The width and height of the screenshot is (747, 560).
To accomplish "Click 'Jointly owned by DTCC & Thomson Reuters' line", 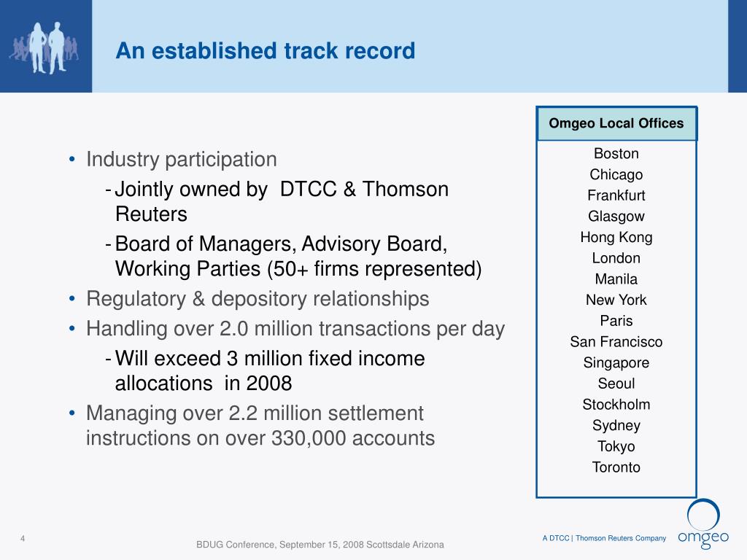I will point(282,201).
